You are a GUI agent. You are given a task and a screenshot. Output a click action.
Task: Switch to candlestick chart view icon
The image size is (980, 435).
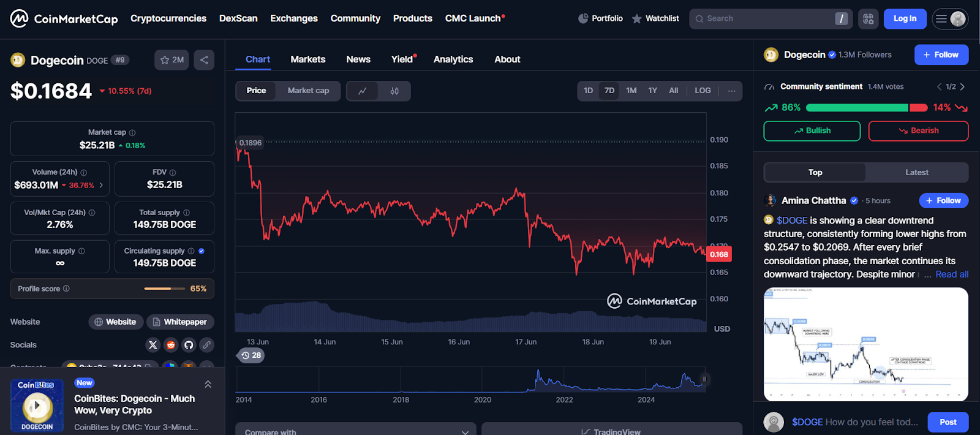pos(394,91)
